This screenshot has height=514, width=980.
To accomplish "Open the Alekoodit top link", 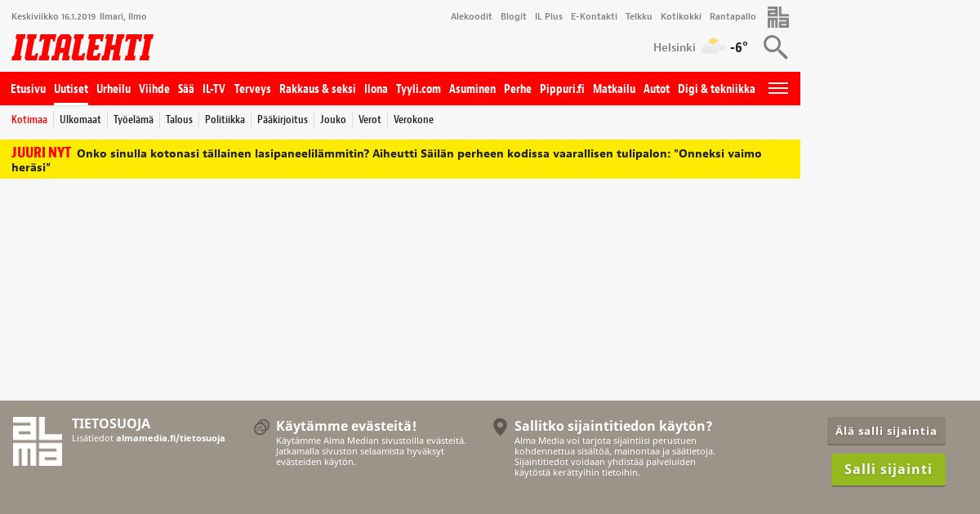I will point(471,16).
